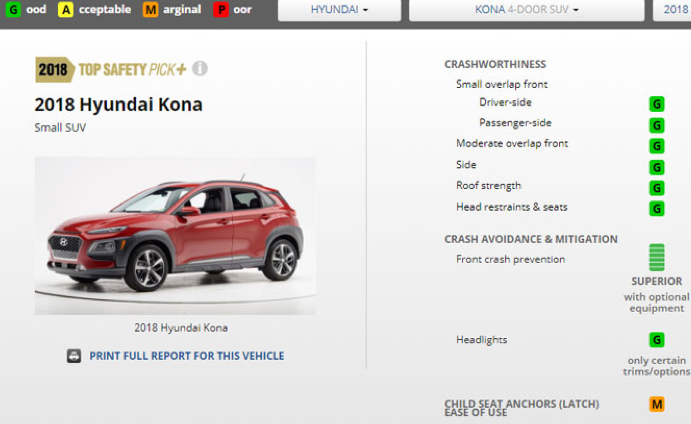Click Print Full Report For This Vehicle
Viewport: 691px width, 424px height.
[187, 356]
